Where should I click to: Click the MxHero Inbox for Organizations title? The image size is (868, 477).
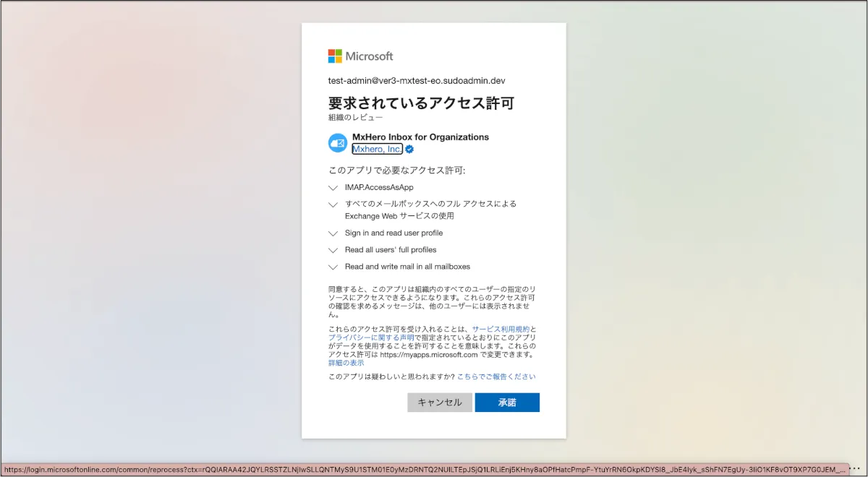420,137
